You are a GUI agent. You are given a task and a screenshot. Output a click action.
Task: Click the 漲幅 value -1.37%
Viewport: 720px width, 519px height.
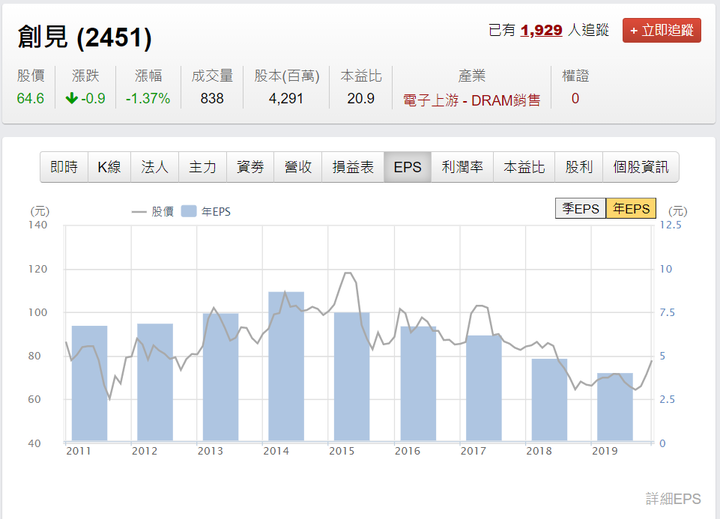click(148, 98)
